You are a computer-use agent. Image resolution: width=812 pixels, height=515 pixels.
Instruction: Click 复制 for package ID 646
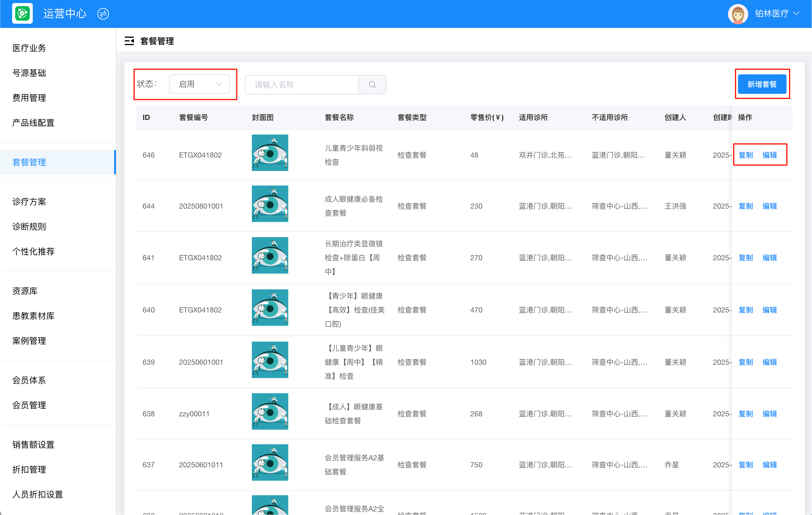(746, 155)
